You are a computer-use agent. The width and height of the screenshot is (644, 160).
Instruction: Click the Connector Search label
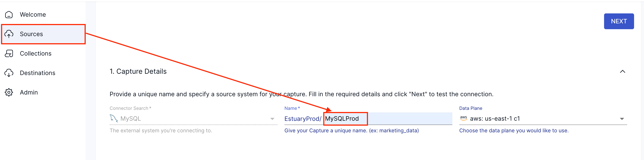point(130,108)
